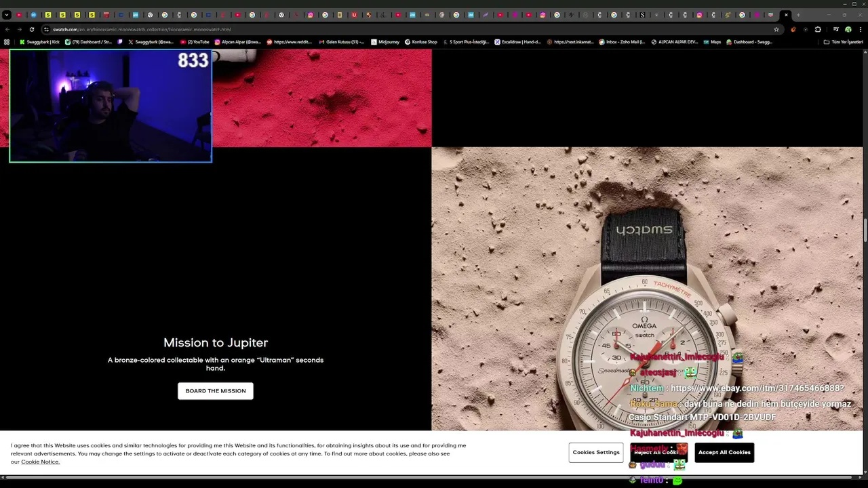Bookmark this page with the star icon
The height and width of the screenshot is (488, 868).
[x=776, y=29]
